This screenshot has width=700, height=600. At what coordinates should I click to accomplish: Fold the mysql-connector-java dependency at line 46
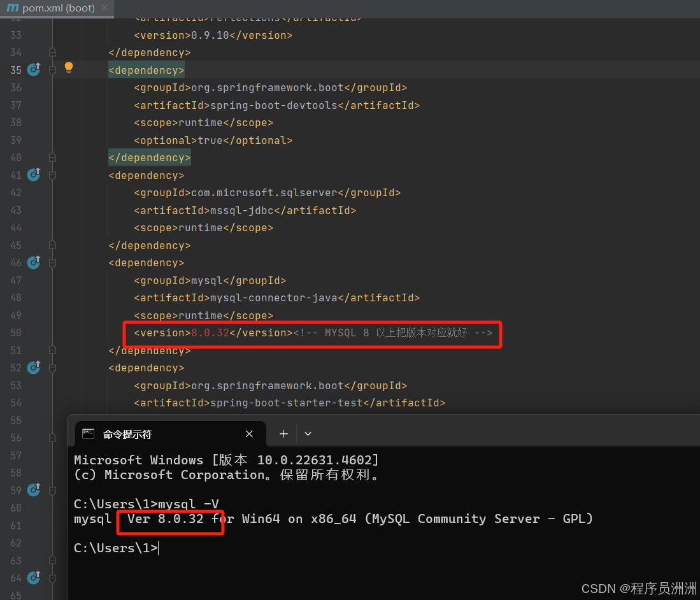tap(53, 262)
